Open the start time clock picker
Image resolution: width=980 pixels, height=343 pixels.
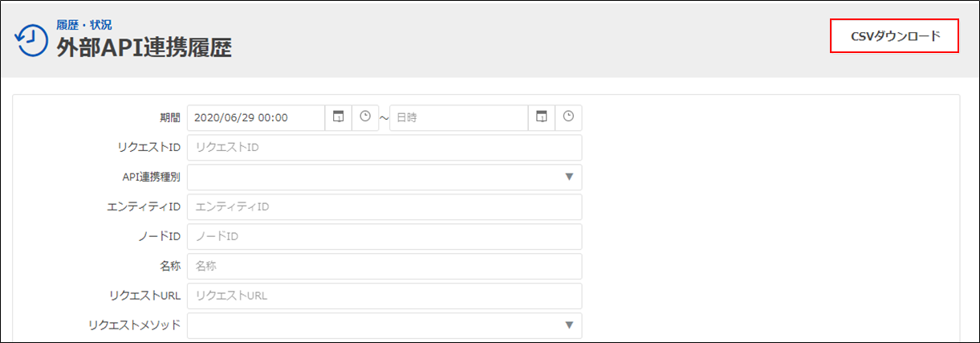coord(365,117)
